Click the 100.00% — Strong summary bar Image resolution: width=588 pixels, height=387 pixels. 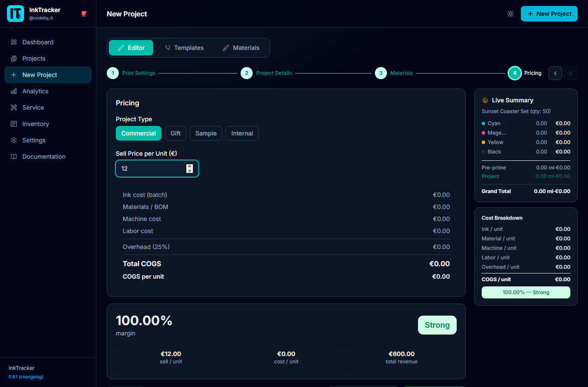[526, 292]
